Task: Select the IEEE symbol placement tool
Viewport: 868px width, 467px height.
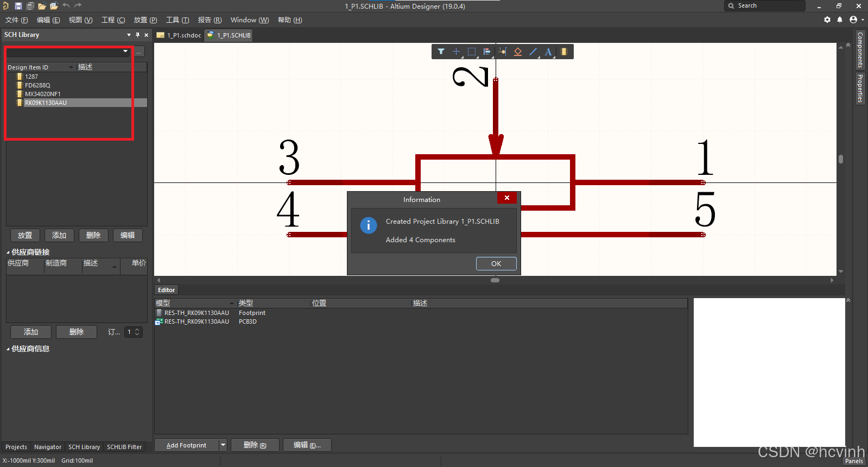Action: tap(518, 52)
